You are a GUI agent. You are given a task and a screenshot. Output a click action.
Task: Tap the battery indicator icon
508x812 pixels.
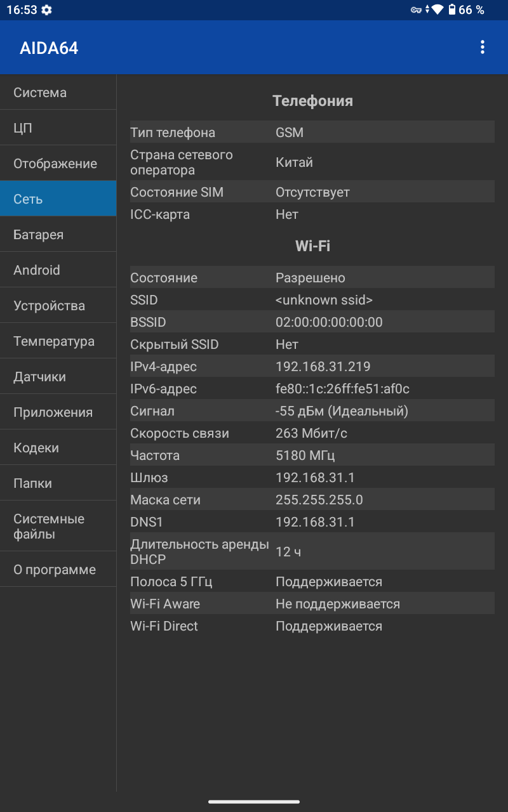pyautogui.click(x=452, y=10)
